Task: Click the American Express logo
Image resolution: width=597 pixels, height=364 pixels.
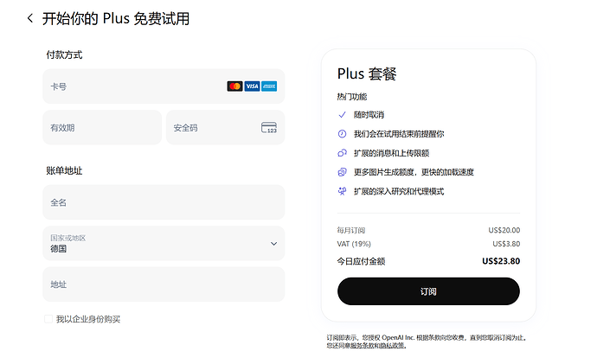Action: (x=269, y=86)
